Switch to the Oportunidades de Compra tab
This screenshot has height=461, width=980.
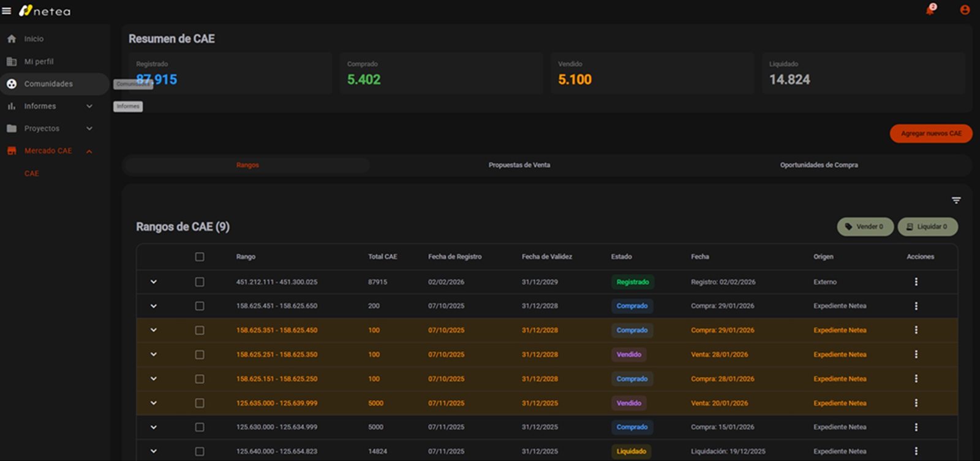coord(819,165)
